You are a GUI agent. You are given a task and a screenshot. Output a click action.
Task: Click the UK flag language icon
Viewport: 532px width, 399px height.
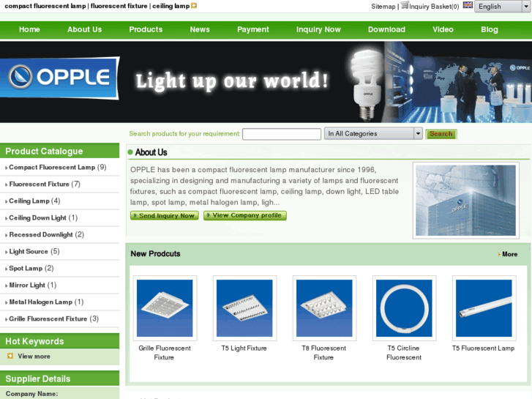click(468, 5)
